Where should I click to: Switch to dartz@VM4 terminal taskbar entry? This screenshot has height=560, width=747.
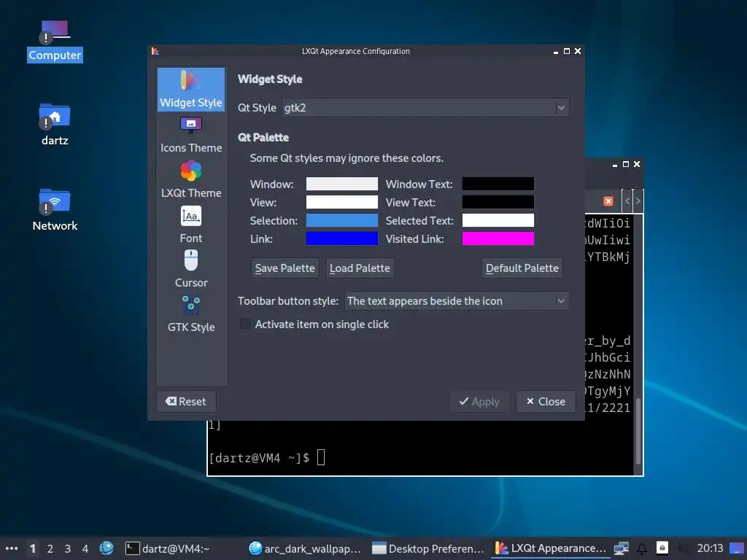click(183, 548)
